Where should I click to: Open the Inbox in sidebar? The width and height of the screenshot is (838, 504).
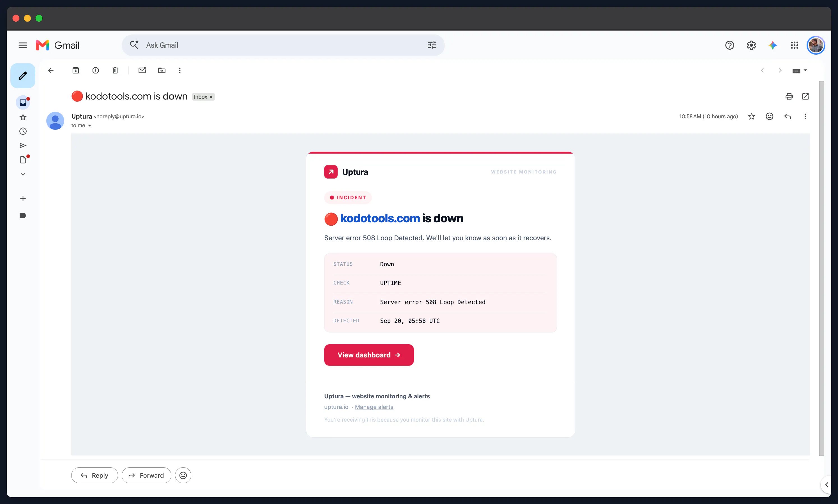point(23,103)
